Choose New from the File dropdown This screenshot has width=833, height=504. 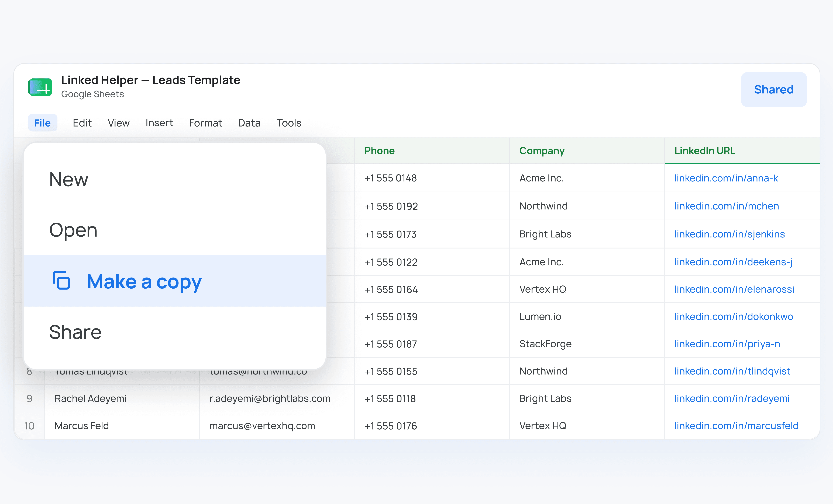(x=175, y=179)
